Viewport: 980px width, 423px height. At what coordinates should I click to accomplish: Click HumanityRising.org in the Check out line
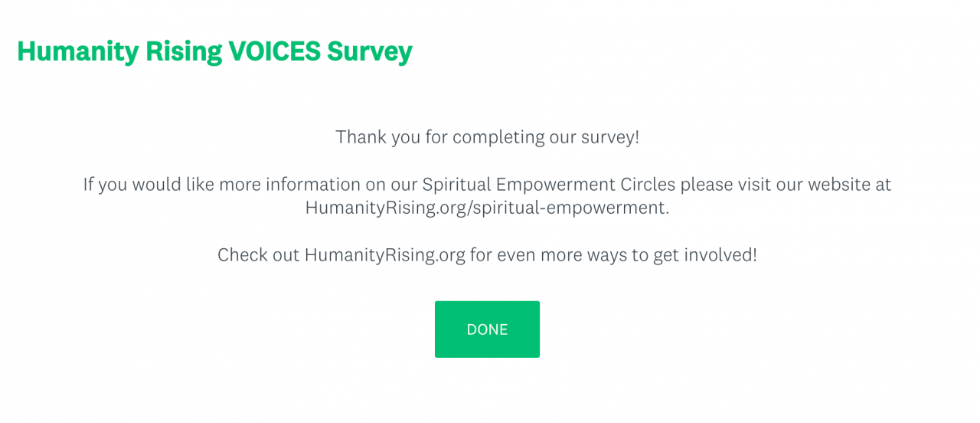[x=384, y=254]
